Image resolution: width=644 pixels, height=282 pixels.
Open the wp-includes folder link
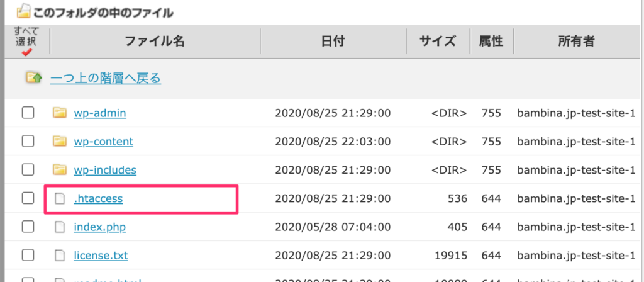click(x=105, y=170)
